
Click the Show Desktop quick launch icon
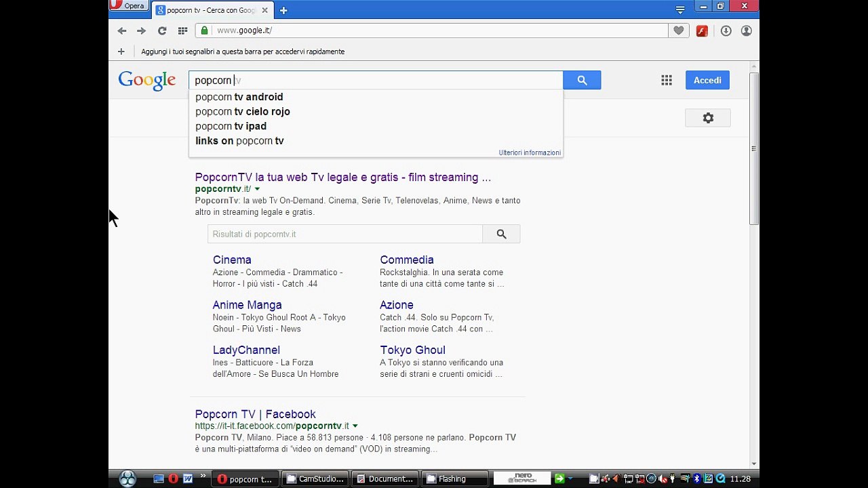159,479
